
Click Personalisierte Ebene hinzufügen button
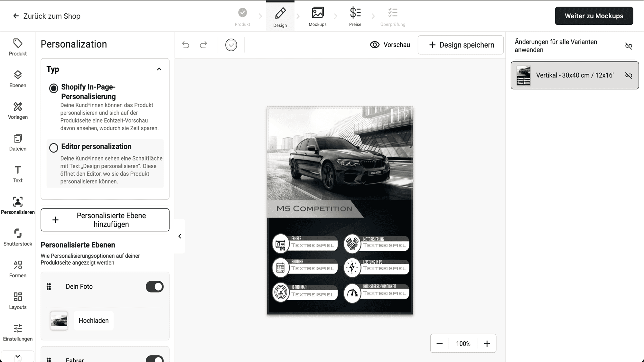pyautogui.click(x=105, y=220)
